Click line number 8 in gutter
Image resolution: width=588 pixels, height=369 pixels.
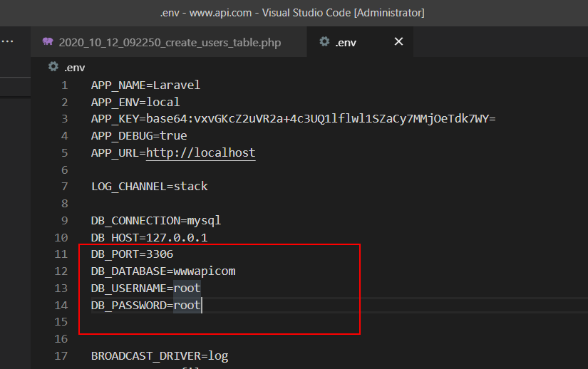click(x=64, y=204)
